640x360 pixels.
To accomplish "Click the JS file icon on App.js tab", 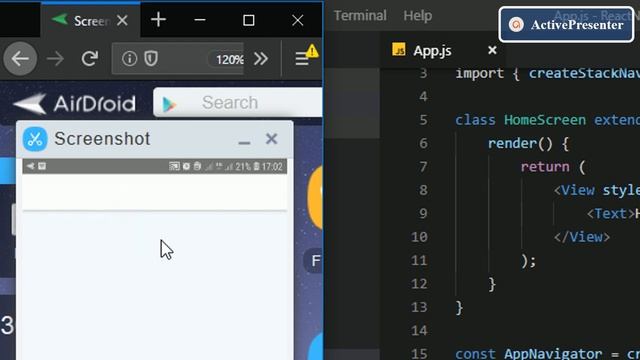I will pyautogui.click(x=399, y=50).
